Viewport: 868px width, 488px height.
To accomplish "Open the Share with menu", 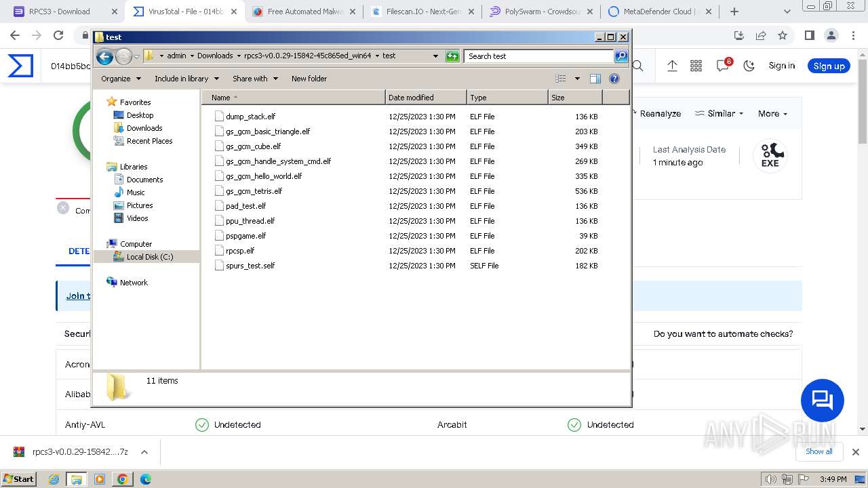I will [255, 79].
